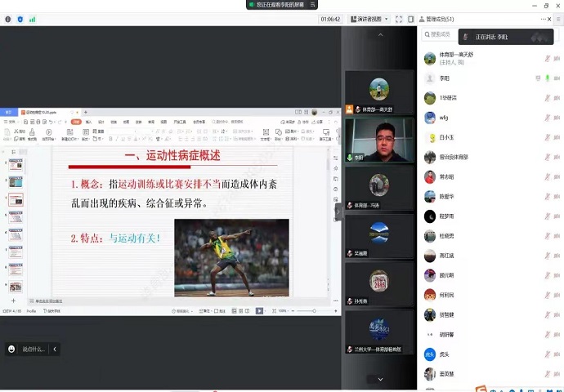564x392 pixels.
Task: Click the meeting info circle icon
Action: tap(8, 19)
